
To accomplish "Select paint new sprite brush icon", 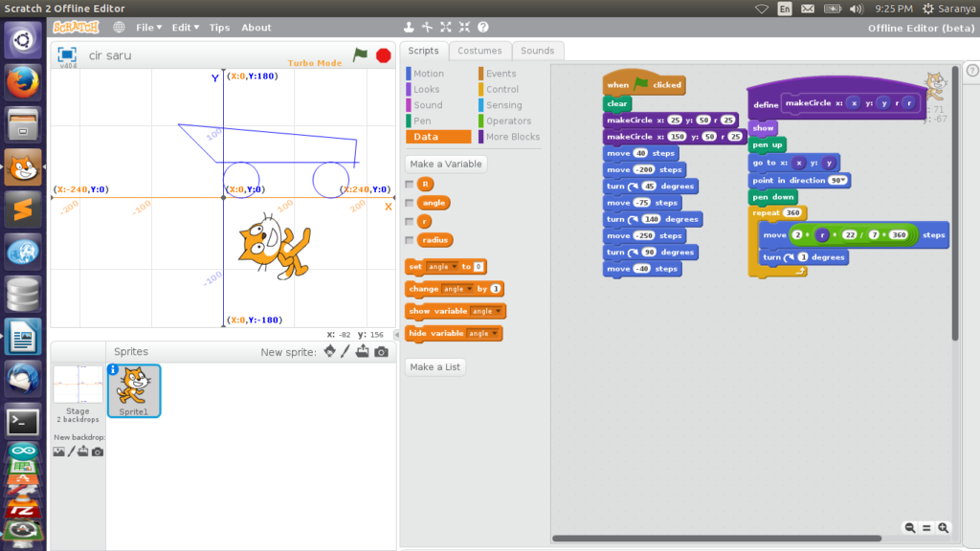I will coord(344,352).
